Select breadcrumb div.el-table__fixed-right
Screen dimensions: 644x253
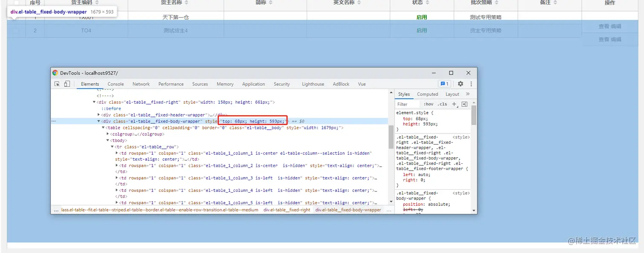(287, 210)
